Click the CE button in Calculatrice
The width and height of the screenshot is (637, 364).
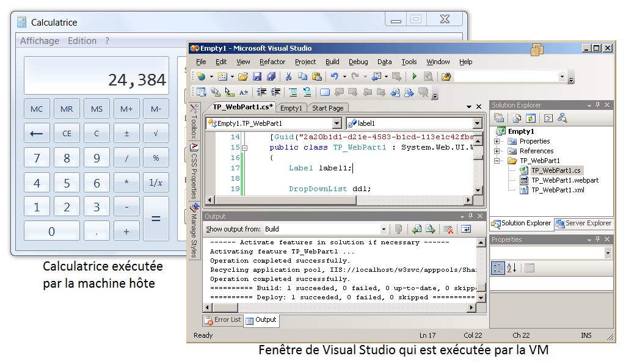coord(67,133)
